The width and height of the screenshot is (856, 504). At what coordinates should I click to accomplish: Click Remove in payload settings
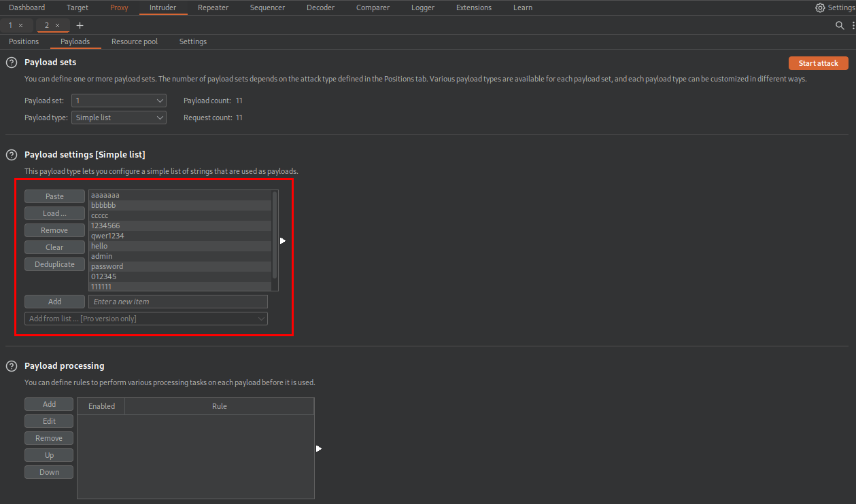pos(54,230)
